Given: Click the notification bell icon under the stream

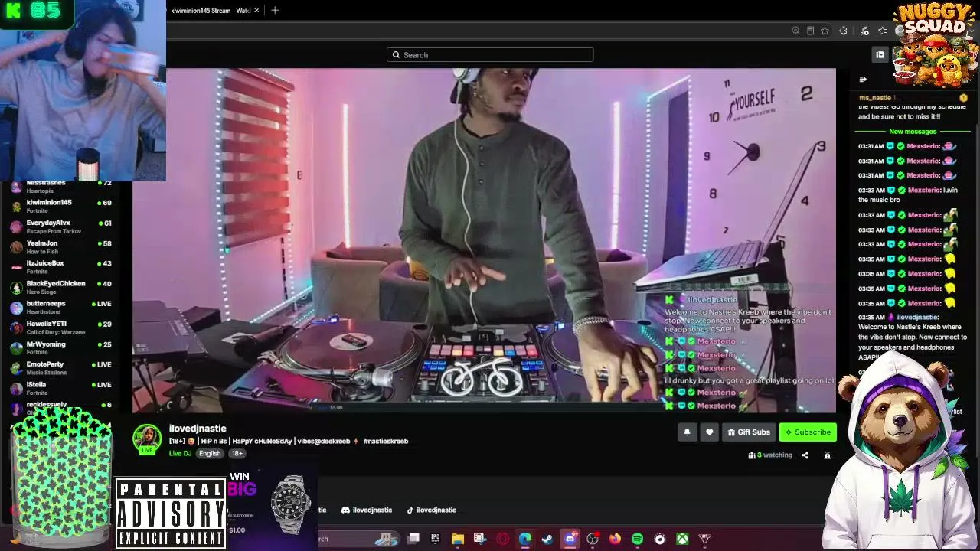Looking at the screenshot, I should (687, 432).
